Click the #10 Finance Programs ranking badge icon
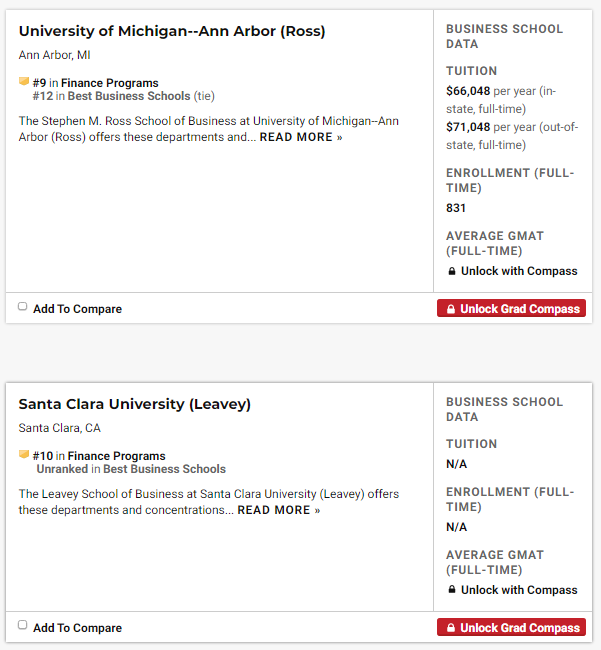 tap(24, 455)
